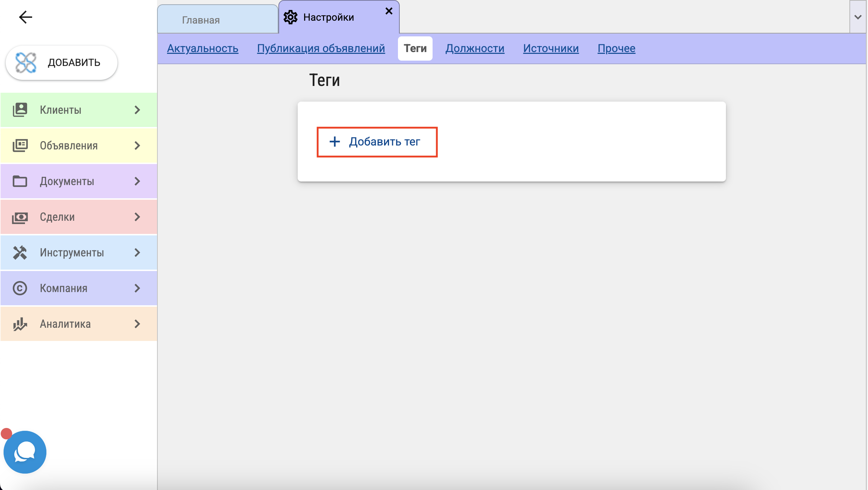Select the Теги settings tab
This screenshot has width=868, height=490.
click(x=415, y=48)
